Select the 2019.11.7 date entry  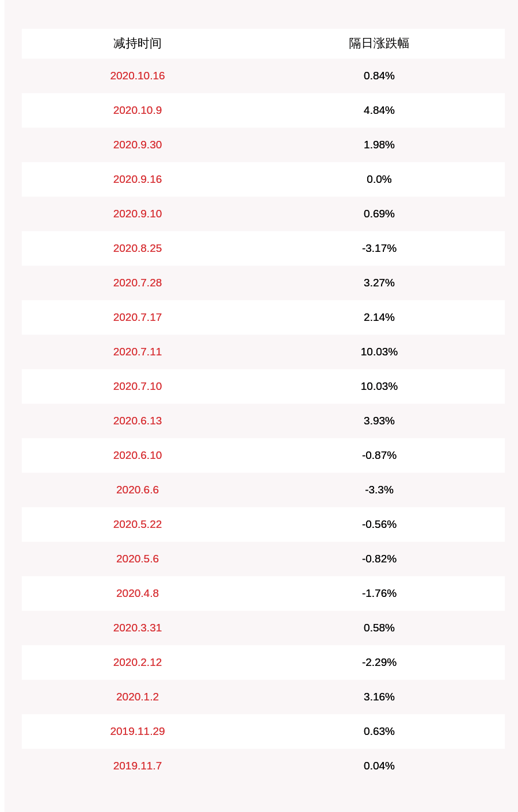137,766
